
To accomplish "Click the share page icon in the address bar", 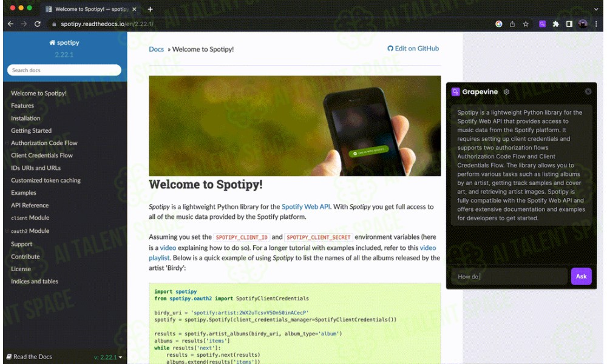I will (x=512, y=24).
